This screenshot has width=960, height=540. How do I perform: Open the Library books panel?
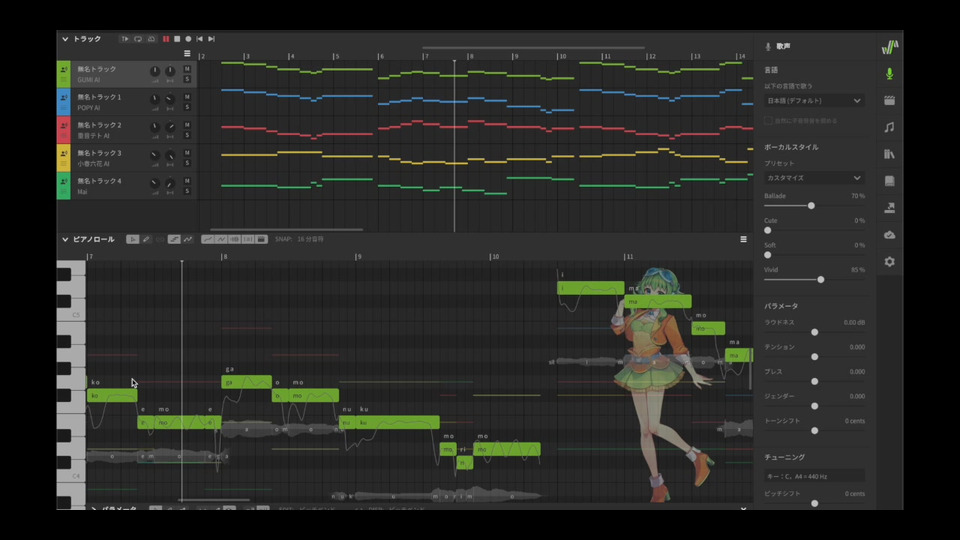point(890,154)
